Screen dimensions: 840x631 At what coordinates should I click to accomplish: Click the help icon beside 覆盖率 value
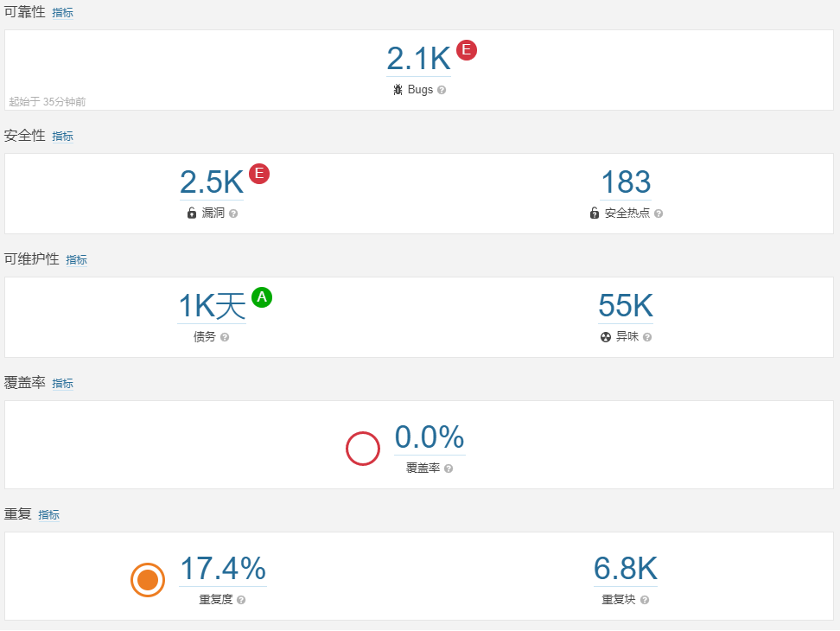click(x=449, y=468)
